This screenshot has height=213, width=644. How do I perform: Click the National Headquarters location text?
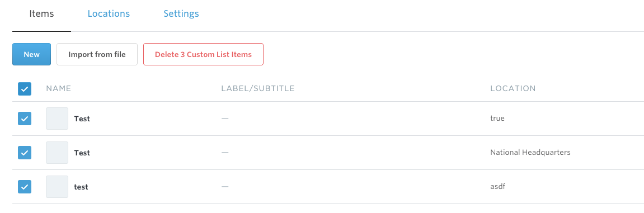(x=530, y=153)
